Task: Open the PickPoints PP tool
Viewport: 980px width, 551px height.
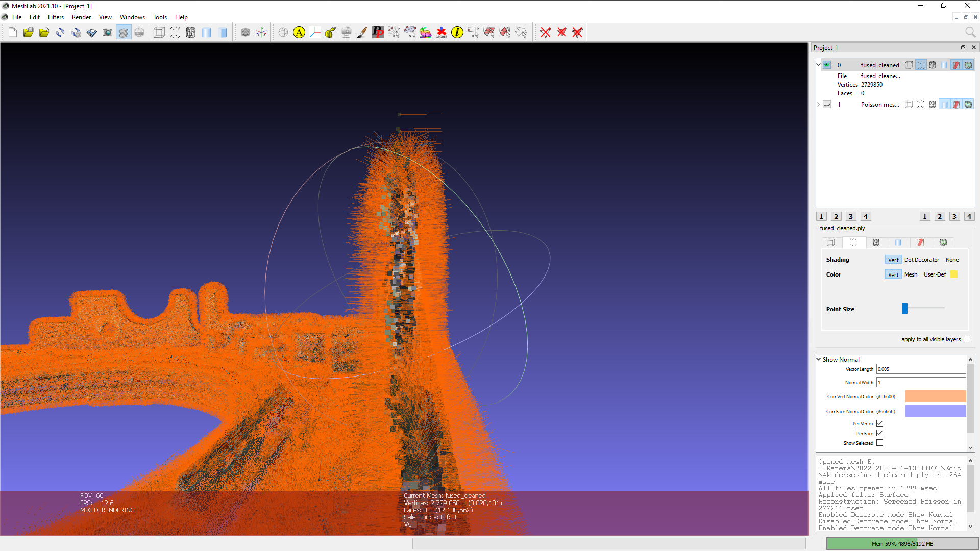Action: [x=378, y=33]
